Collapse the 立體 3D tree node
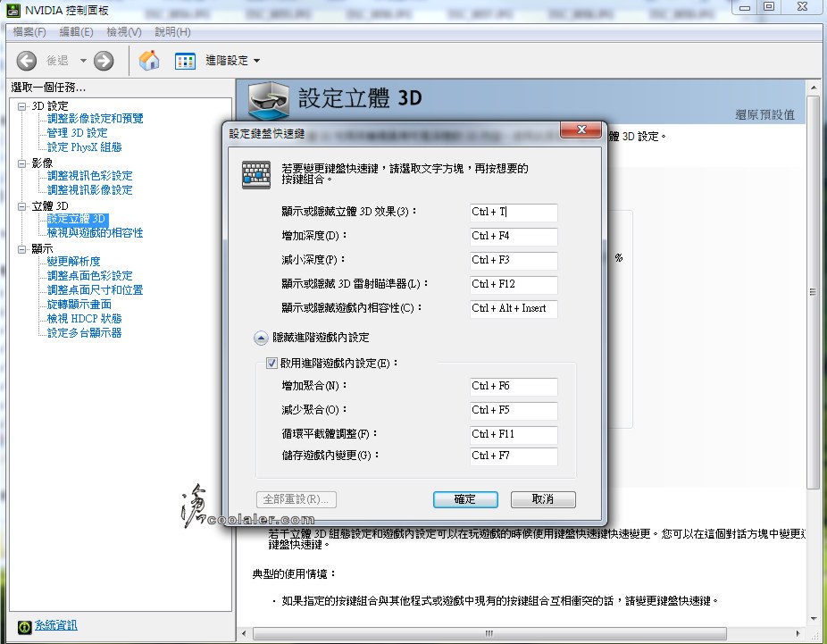The image size is (827, 644). click(22, 206)
